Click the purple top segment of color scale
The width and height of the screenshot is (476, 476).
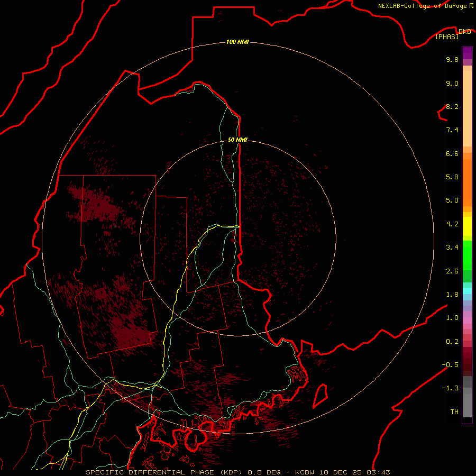[x=467, y=53]
